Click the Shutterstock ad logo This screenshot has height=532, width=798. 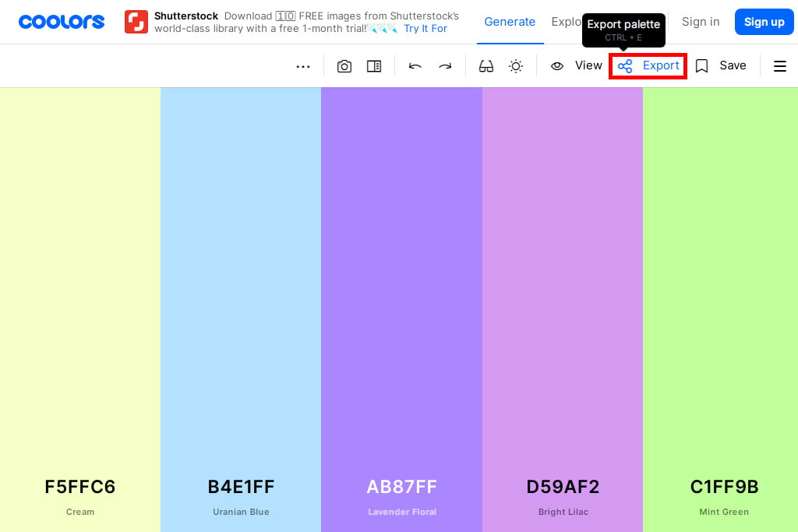click(136, 22)
